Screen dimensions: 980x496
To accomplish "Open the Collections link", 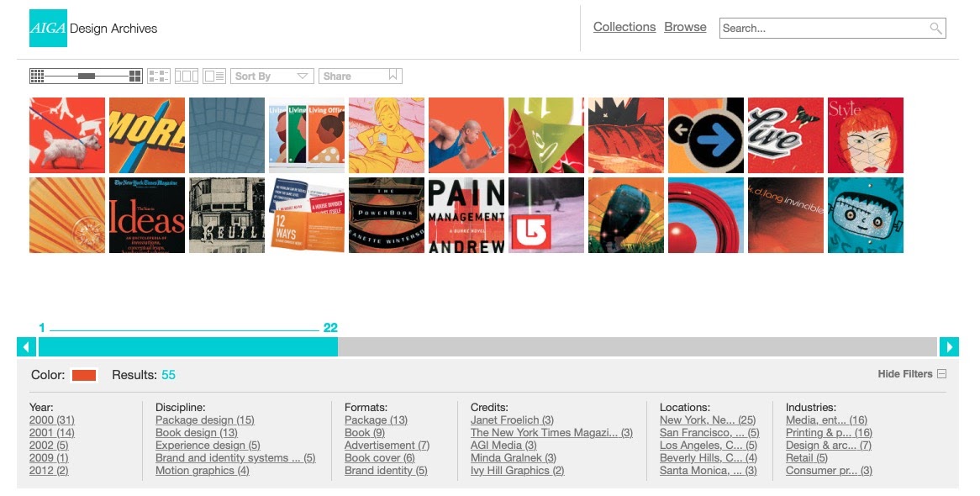I will [624, 27].
